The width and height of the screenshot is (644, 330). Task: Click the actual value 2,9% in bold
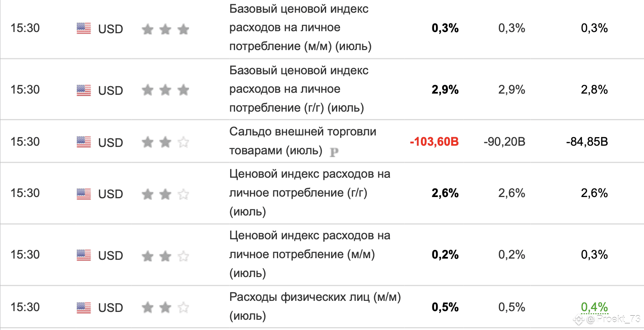click(x=445, y=89)
